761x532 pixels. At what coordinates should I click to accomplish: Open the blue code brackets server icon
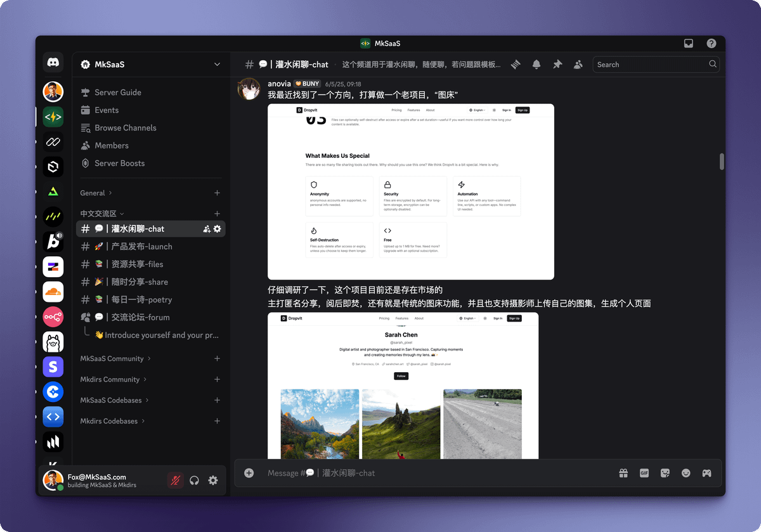(x=53, y=417)
